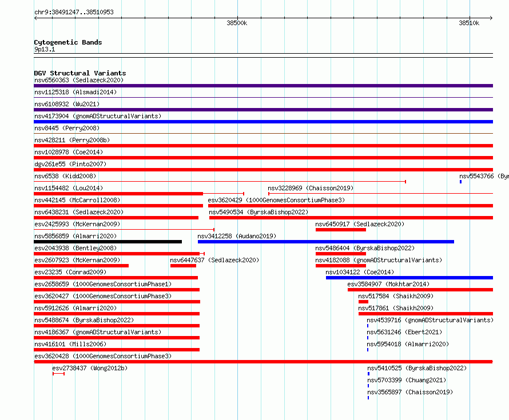This screenshot has height=420, width=509.
Task: Select esv23235 (Conrad2009) label
Action: click(x=70, y=272)
